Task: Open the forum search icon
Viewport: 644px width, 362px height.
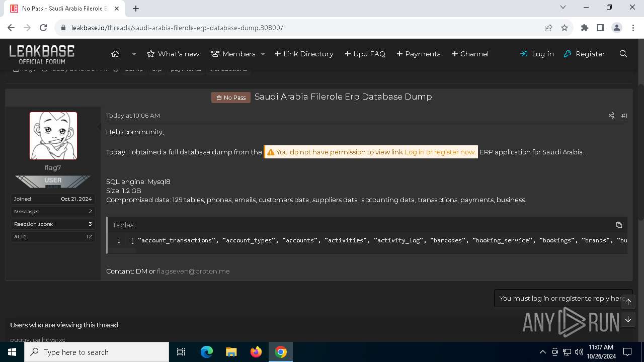Action: (x=623, y=54)
